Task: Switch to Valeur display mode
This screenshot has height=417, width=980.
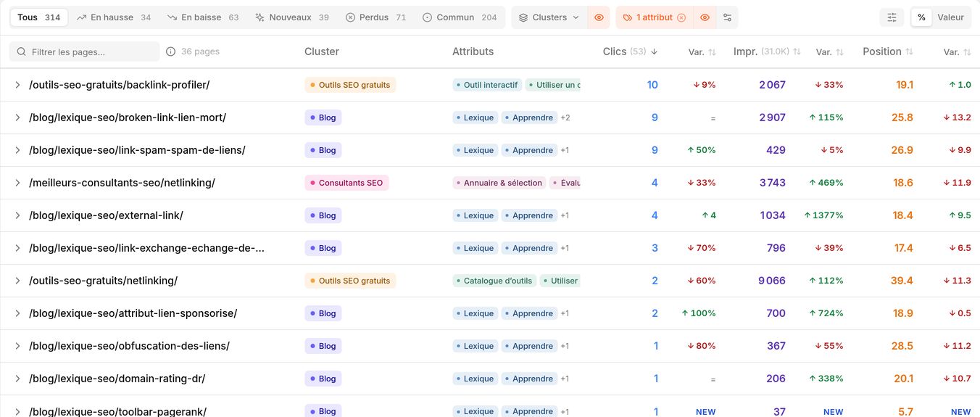Action: [x=950, y=17]
